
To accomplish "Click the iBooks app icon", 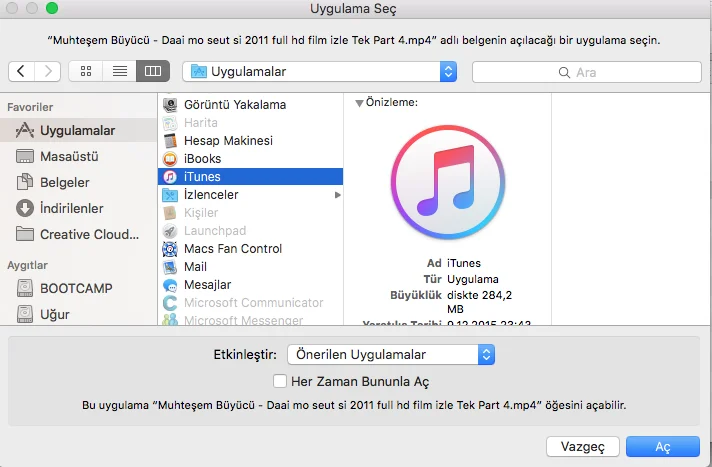I will 170,159.
